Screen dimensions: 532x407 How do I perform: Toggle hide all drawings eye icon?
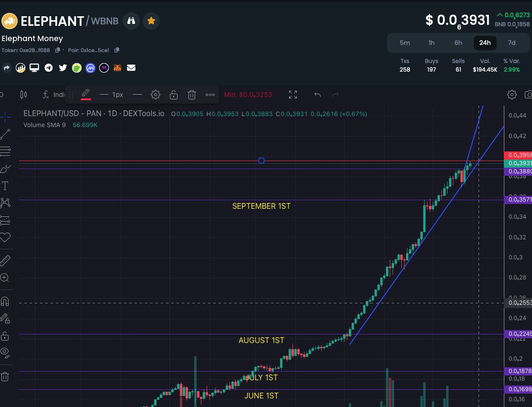(x=5, y=353)
